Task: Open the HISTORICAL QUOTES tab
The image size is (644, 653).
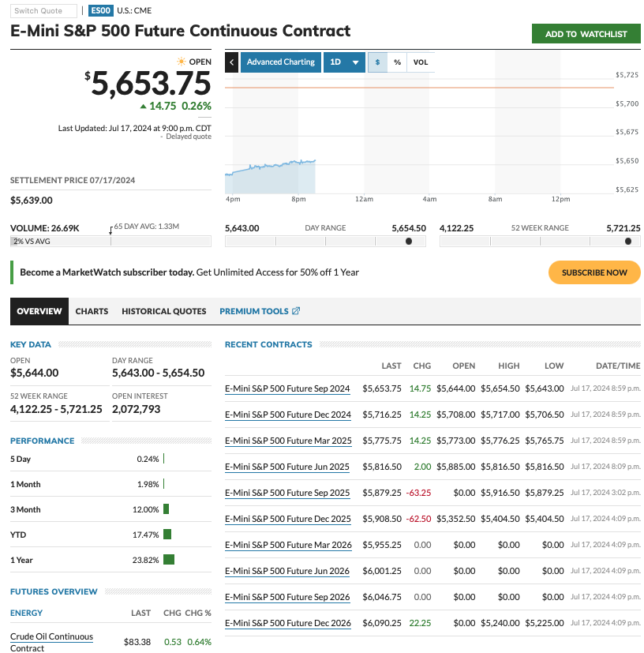Action: [163, 310]
